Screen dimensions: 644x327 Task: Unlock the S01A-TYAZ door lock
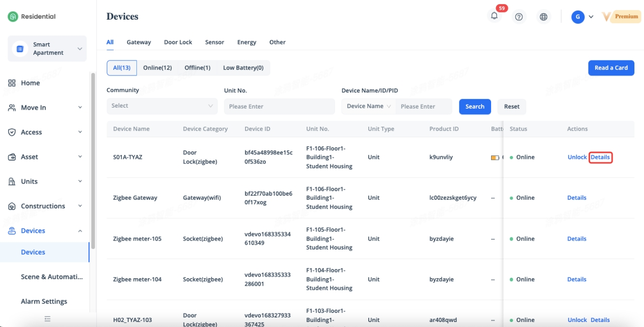point(577,157)
